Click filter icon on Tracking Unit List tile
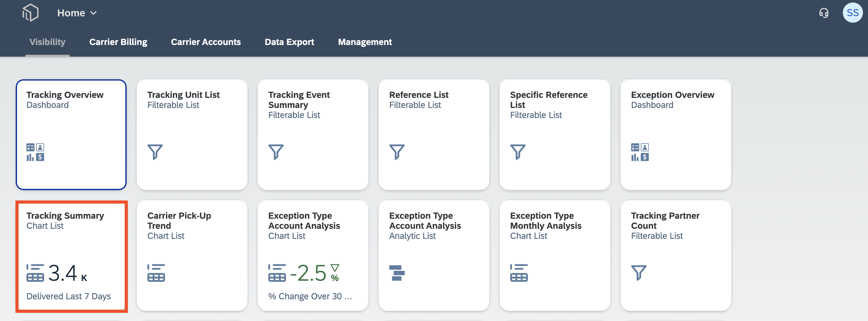The image size is (868, 321). 155,152
